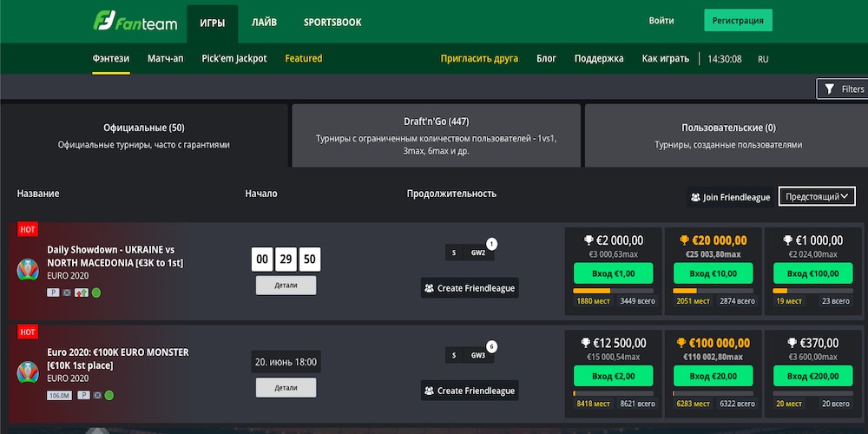
Task: Open the RU language selector
Action: point(763,59)
